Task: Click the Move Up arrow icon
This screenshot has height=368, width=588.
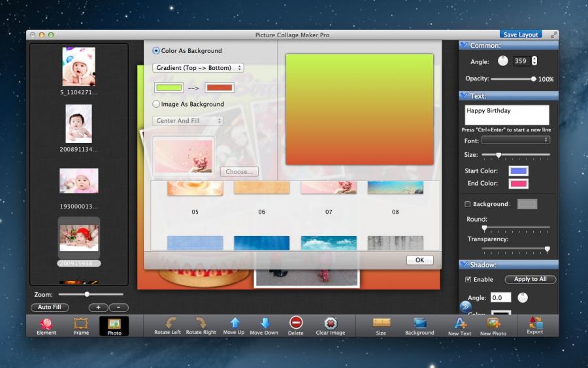Action: [x=235, y=323]
